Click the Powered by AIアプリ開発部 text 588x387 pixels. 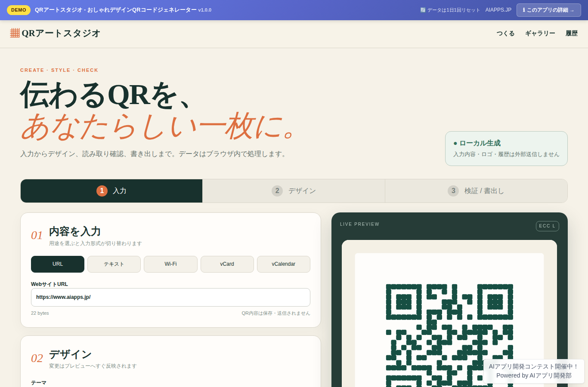[x=534, y=375]
